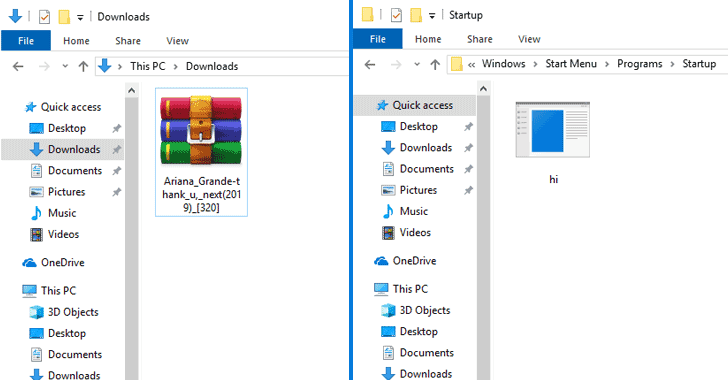Switch to the Home tab in Downloads window
Screen dimensions: 728x380
point(76,41)
